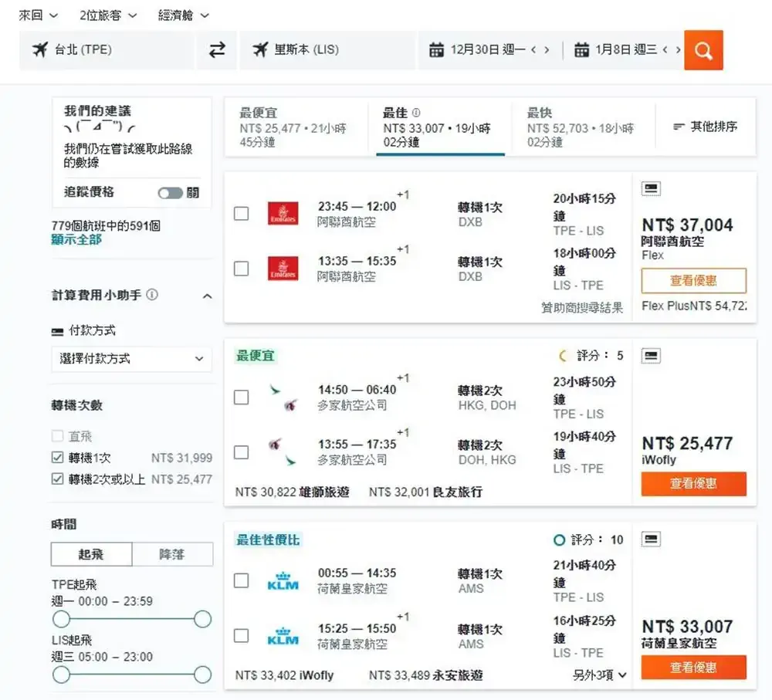Screen dimensions: 772x700
Task: Click TPE起飛 slider left handle
Action: [61, 619]
